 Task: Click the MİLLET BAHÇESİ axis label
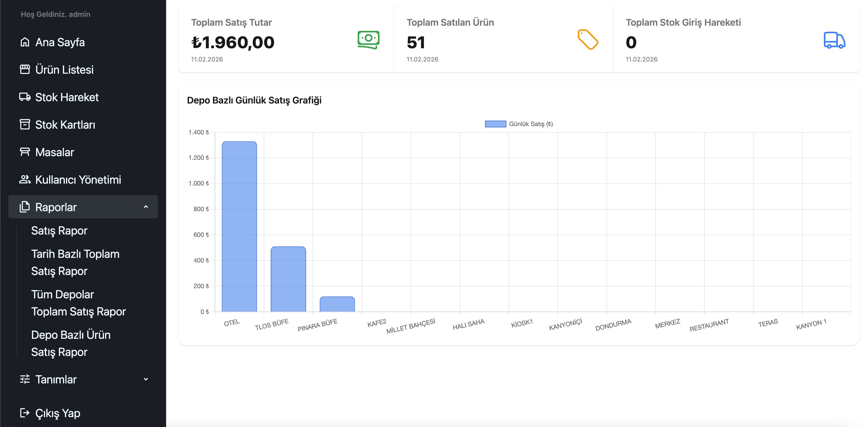[x=411, y=326]
